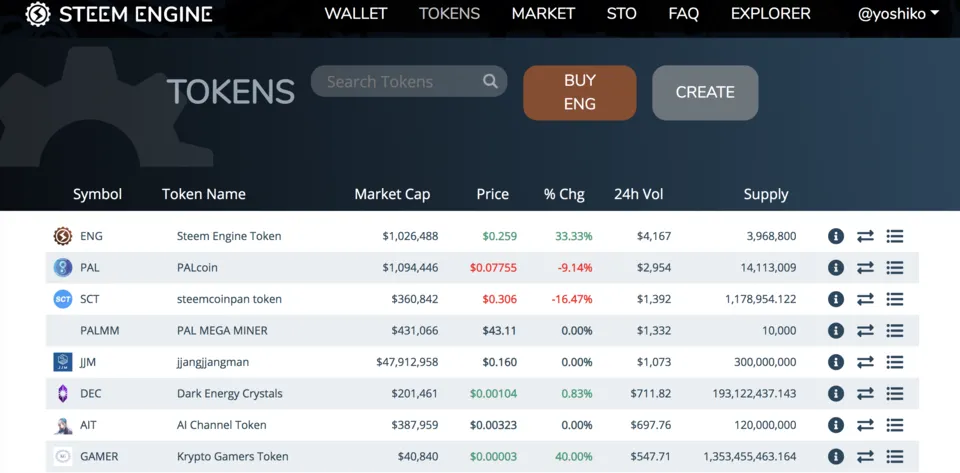960x473 pixels.
Task: Click trade arrows for AIT row
Action: [865, 425]
